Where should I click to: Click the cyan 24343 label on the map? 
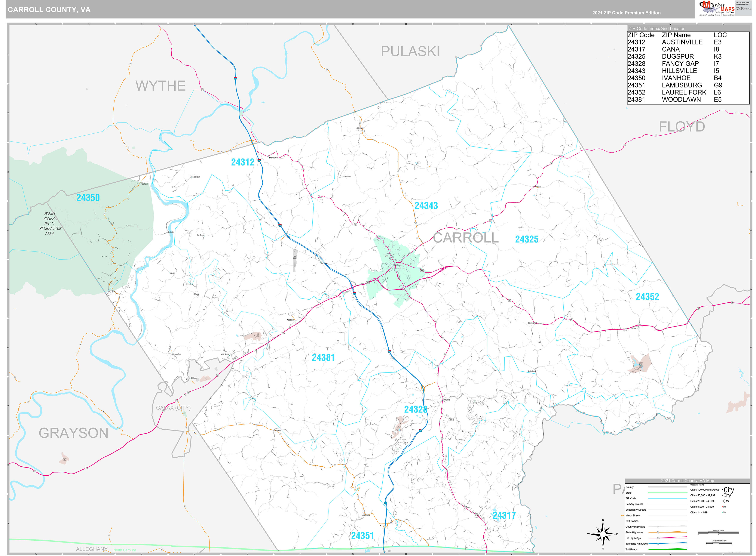tap(426, 206)
